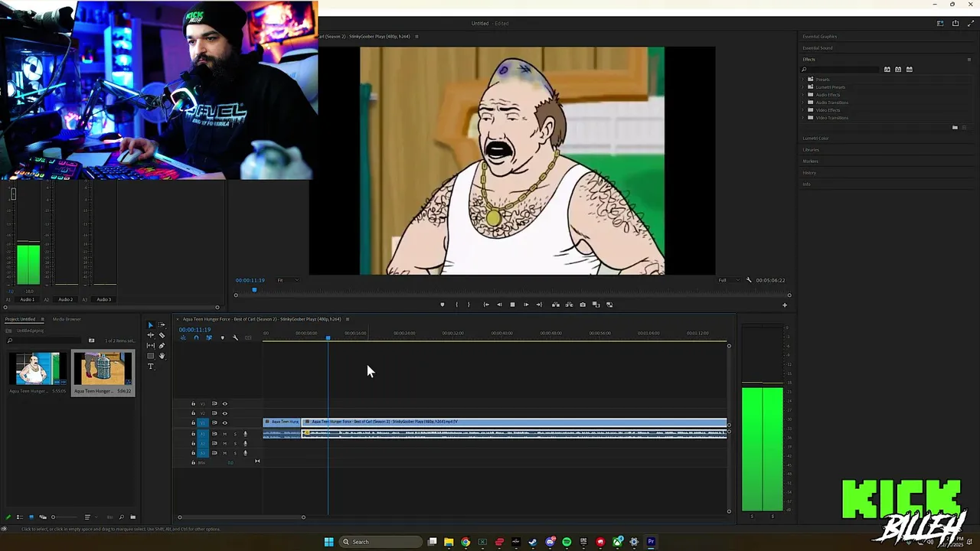This screenshot has width=980, height=551.
Task: Toggle V2 track output eye
Action: point(225,413)
